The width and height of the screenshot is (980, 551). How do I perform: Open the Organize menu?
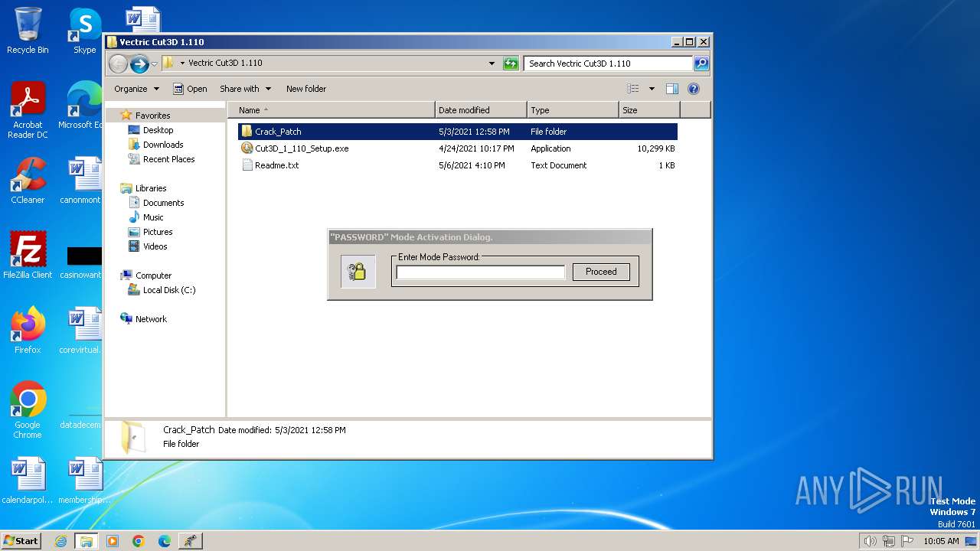pyautogui.click(x=136, y=89)
